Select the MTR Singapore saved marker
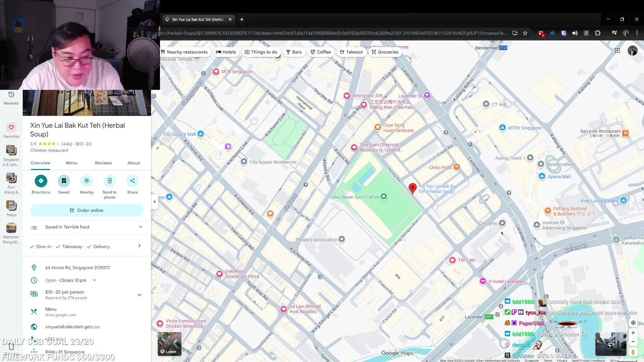The width and height of the screenshot is (644, 362). (216, 71)
